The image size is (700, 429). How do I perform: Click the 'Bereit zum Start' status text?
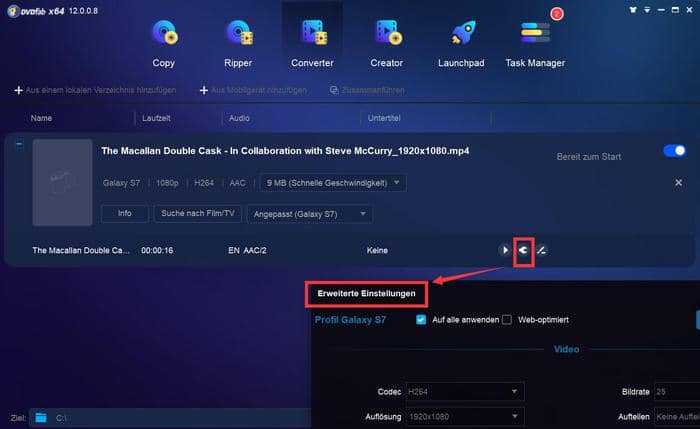click(589, 157)
